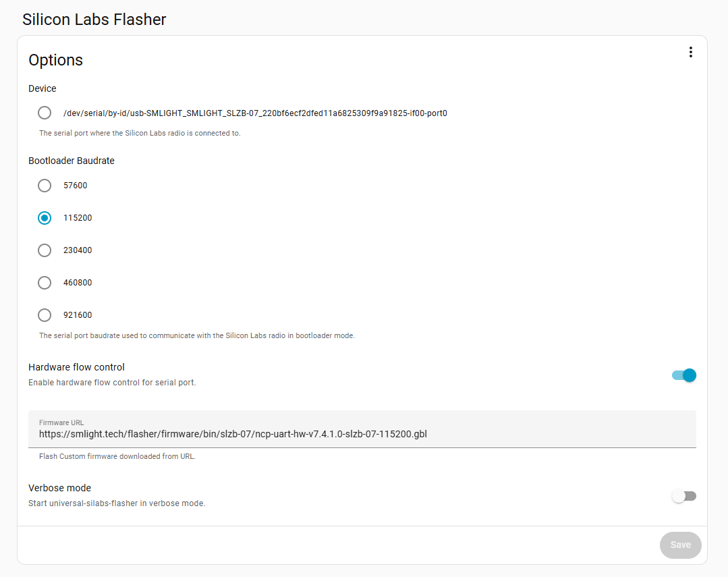Open the three-dot options menu
This screenshot has height=577, width=728.
pos(690,52)
